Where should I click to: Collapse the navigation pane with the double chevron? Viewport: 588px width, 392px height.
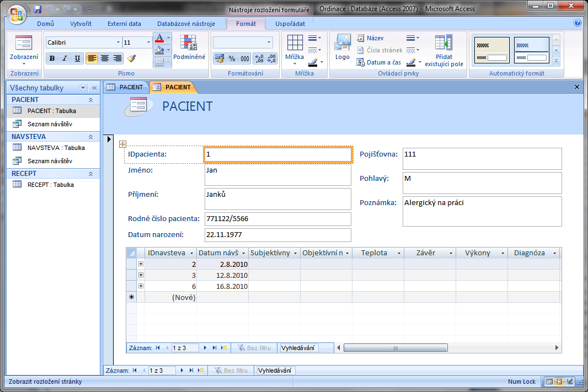[x=94, y=88]
